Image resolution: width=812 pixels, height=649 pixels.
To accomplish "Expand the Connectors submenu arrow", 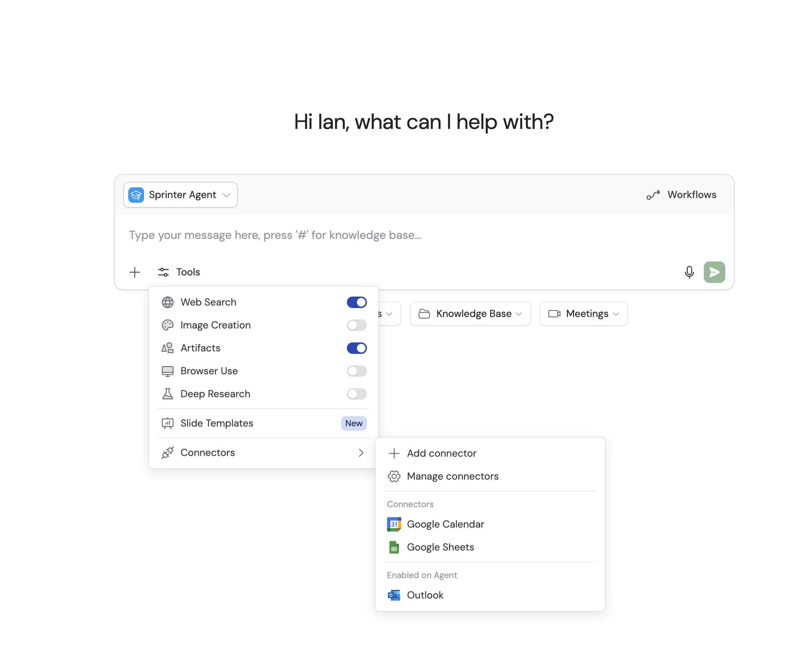I will 361,452.
